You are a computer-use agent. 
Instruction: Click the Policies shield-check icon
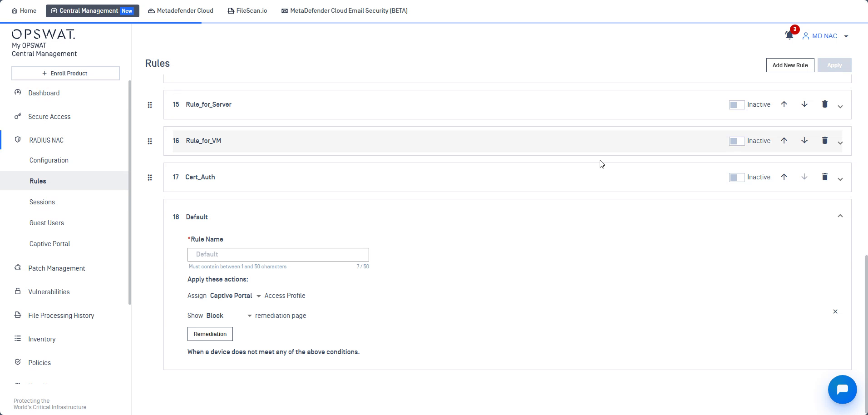[18, 362]
